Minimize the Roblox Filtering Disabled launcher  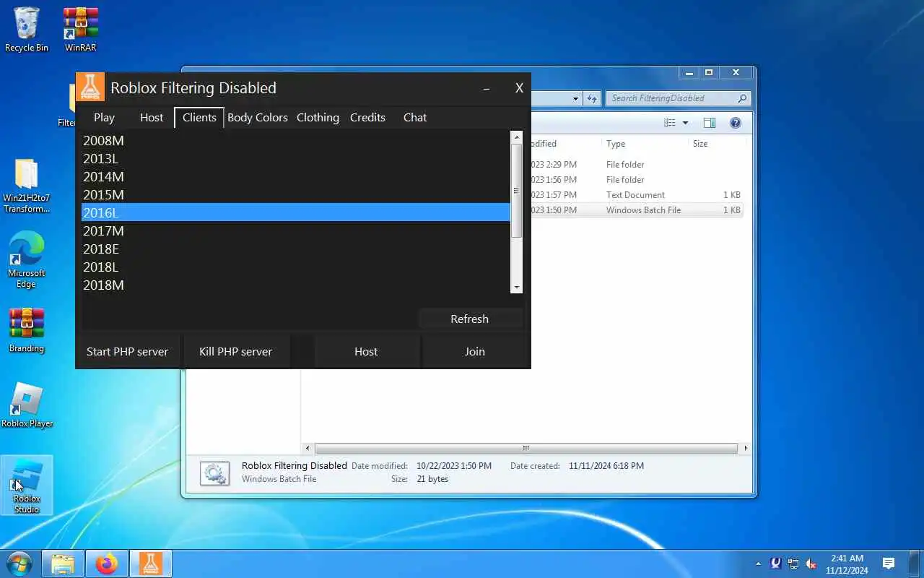(487, 88)
